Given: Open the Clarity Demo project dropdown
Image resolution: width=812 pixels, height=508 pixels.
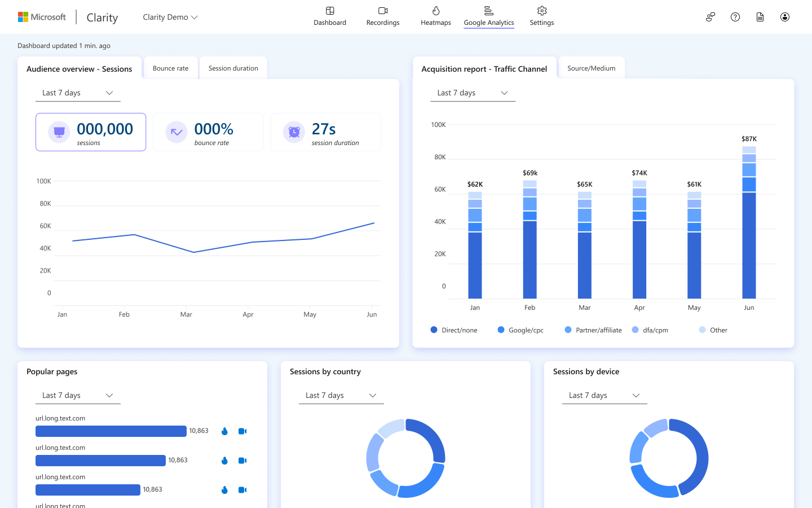Looking at the screenshot, I should (x=170, y=17).
